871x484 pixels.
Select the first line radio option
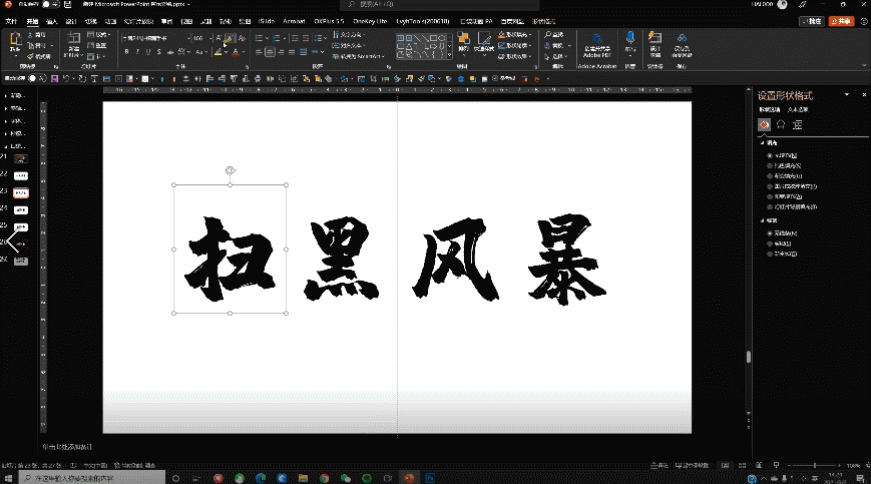click(770, 233)
